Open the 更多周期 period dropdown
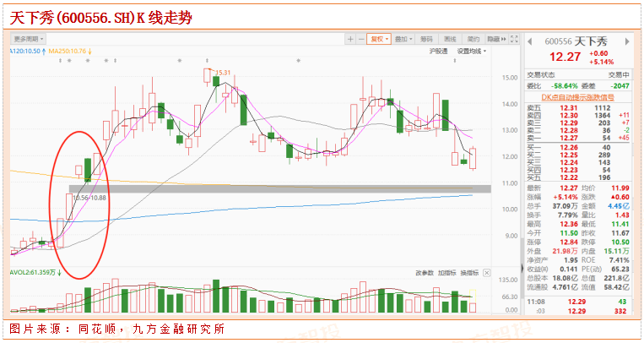644x343 pixels. coord(29,39)
